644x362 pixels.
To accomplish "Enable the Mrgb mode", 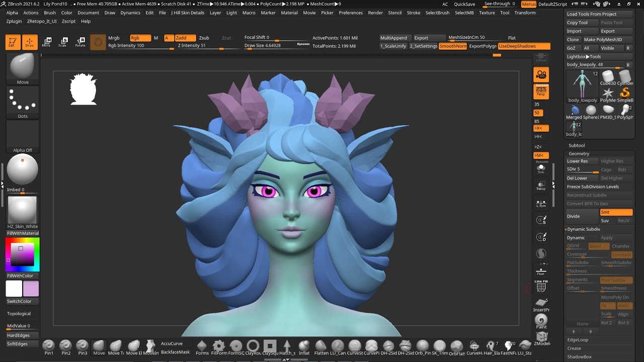I will (x=114, y=38).
